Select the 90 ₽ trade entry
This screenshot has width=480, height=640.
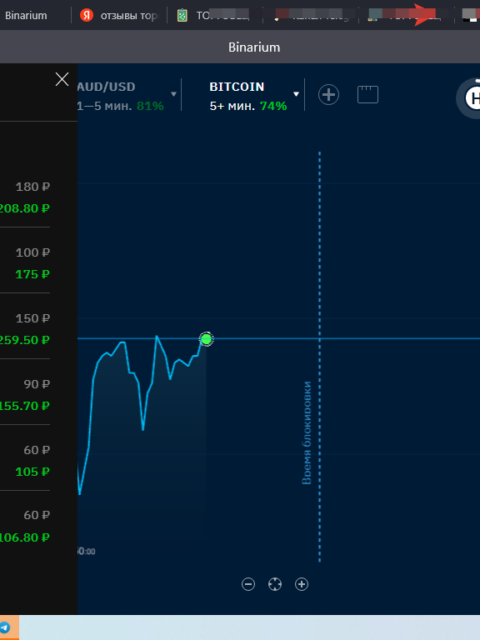25,395
